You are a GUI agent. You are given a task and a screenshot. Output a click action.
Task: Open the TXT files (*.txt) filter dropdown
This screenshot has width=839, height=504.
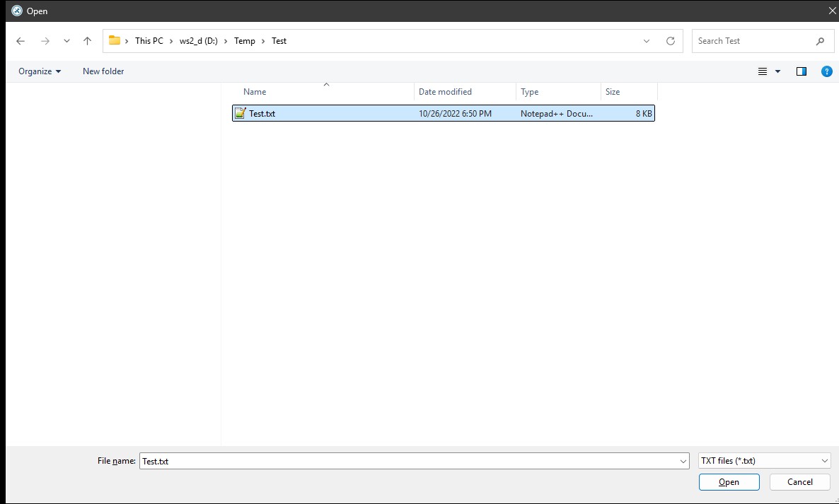(765, 461)
